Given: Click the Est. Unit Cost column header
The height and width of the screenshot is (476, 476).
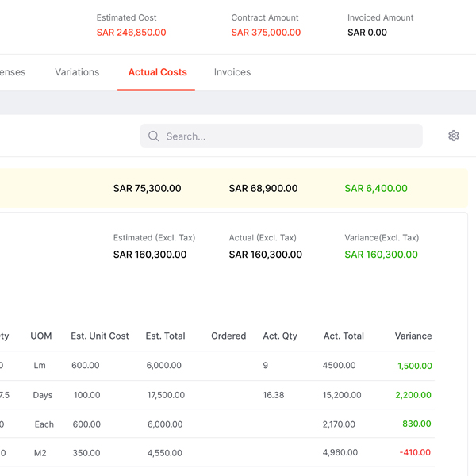Looking at the screenshot, I should click(100, 336).
